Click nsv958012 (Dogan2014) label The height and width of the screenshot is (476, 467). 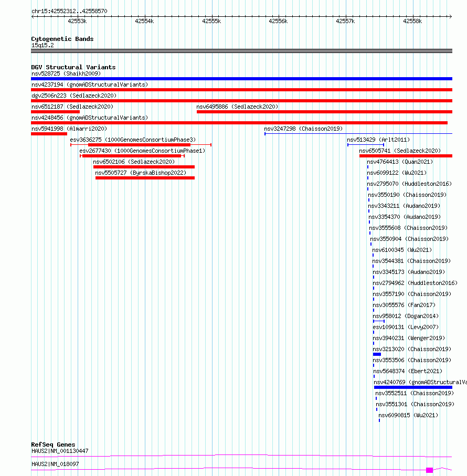(x=406, y=316)
